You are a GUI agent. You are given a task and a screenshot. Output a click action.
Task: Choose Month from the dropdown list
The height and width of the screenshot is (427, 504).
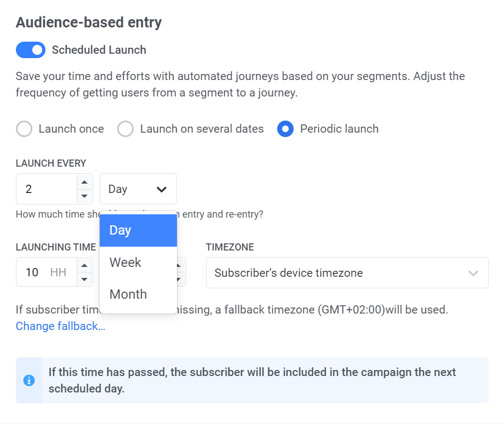tap(138, 294)
